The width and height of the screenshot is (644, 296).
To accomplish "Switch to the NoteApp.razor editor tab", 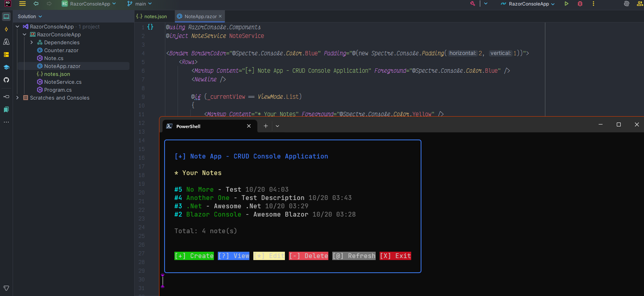I will click(199, 17).
